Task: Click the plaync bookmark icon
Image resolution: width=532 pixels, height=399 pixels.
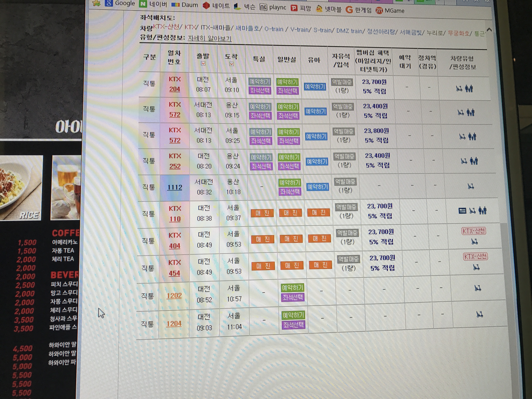Action: tap(263, 7)
